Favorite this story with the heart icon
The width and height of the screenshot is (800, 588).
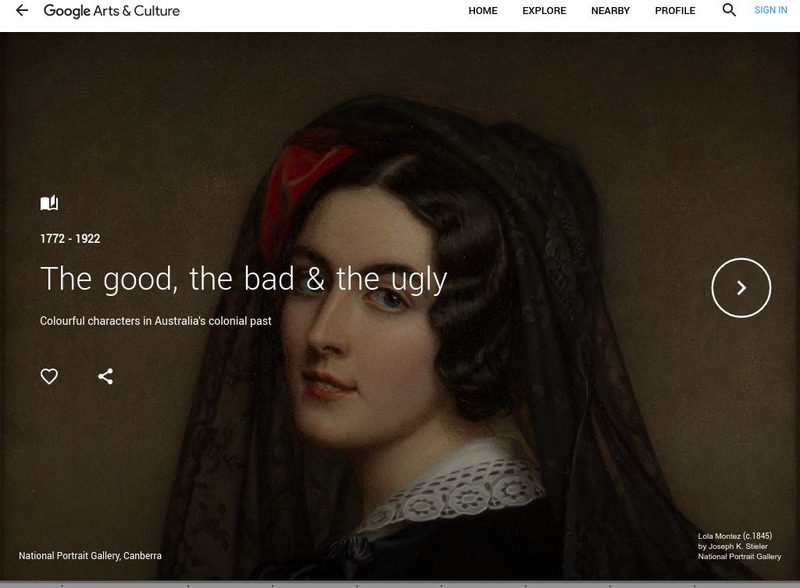point(49,377)
